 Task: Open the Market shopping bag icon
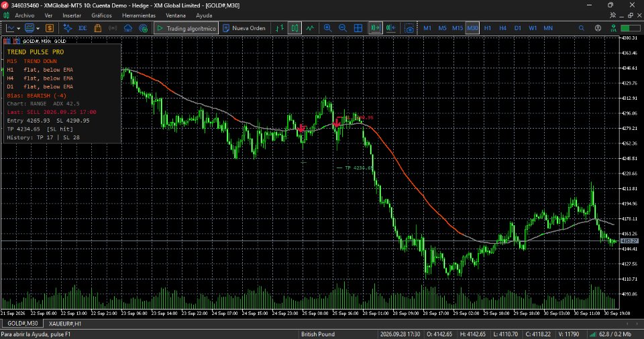tap(98, 28)
